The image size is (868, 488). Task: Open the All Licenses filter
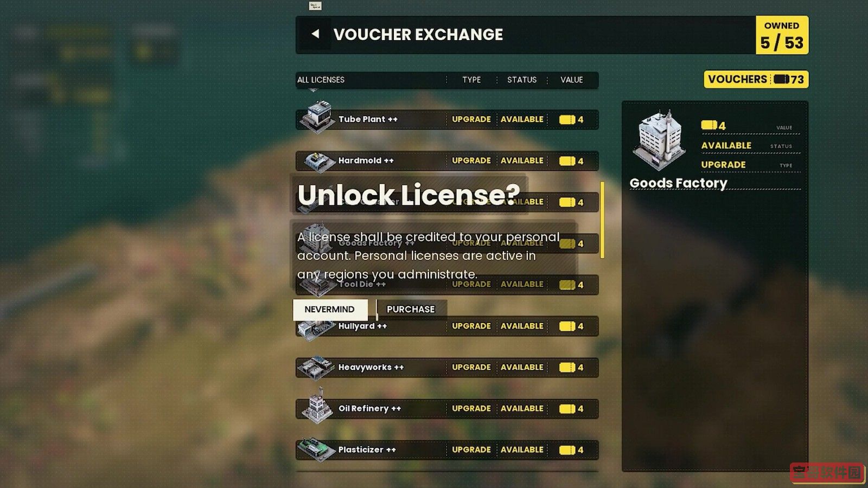[321, 80]
